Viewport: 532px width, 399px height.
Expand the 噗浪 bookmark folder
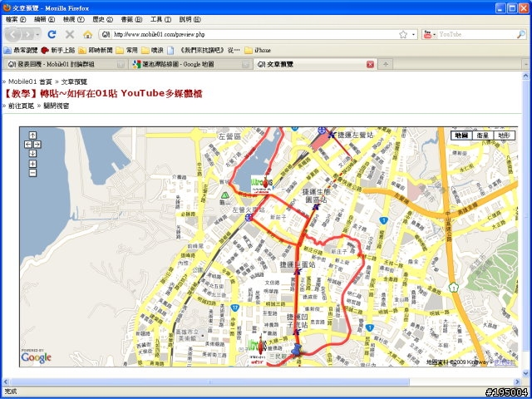click(x=152, y=50)
